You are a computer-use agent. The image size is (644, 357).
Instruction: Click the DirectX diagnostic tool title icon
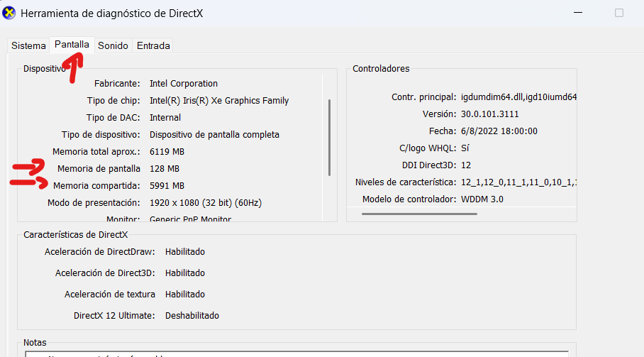(9, 13)
